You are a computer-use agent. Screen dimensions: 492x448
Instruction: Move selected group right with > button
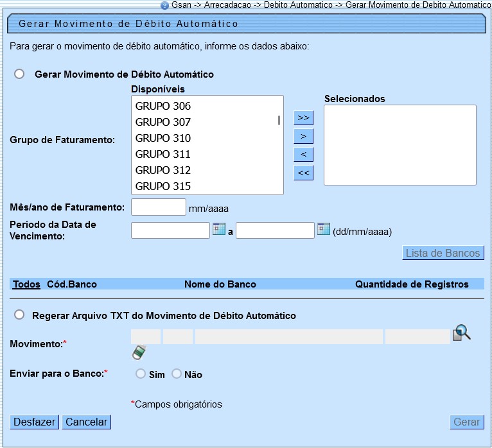pyautogui.click(x=303, y=136)
